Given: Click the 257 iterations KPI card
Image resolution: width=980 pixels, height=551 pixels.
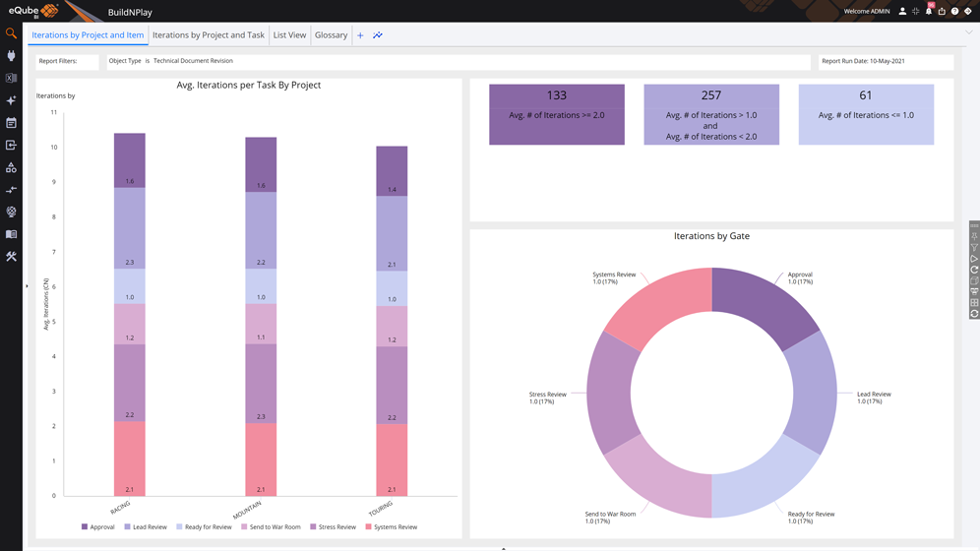Looking at the screenshot, I should [x=711, y=114].
